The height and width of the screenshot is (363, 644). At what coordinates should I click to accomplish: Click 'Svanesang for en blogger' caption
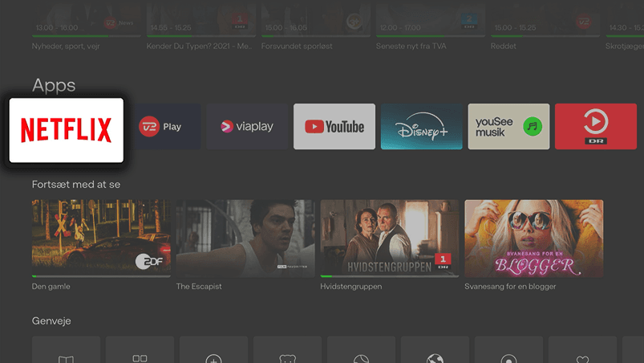pyautogui.click(x=510, y=287)
